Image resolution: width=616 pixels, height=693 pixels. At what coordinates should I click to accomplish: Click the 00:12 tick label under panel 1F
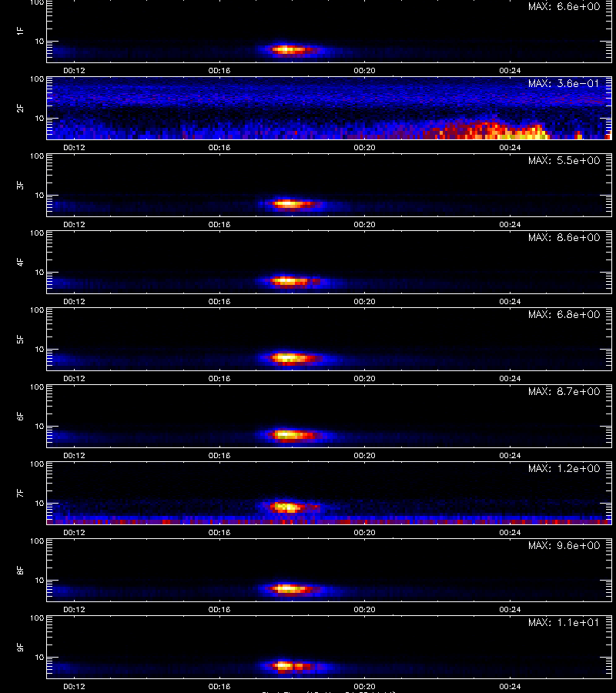[74, 71]
